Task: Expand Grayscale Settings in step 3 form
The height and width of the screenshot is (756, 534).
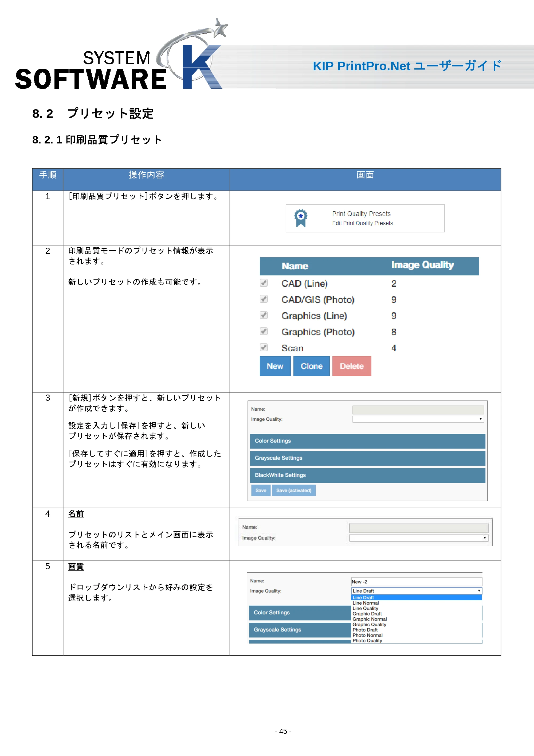Action: point(367,458)
